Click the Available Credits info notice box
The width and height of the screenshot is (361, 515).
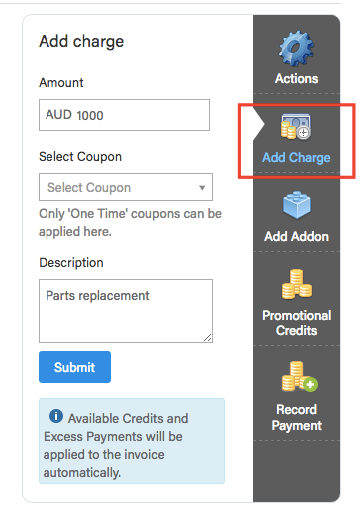click(132, 441)
